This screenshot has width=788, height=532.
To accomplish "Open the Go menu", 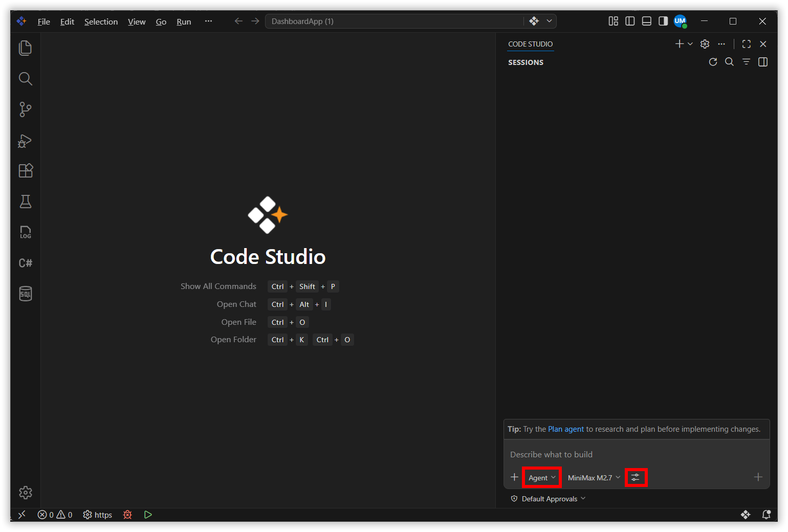I will click(161, 21).
